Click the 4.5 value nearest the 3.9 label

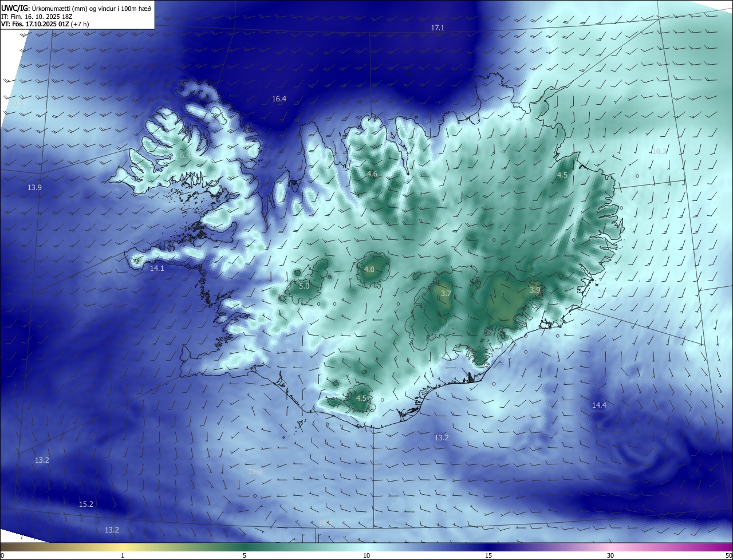point(562,175)
